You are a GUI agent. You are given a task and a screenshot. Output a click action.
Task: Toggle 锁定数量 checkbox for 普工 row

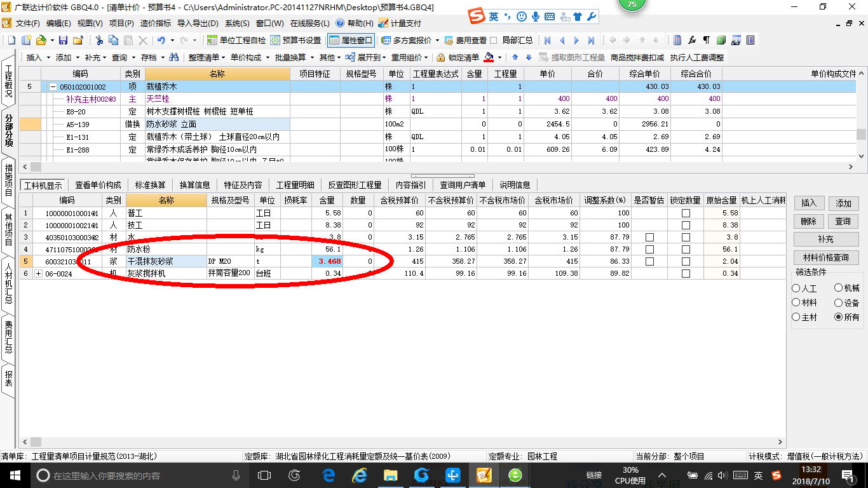point(686,213)
